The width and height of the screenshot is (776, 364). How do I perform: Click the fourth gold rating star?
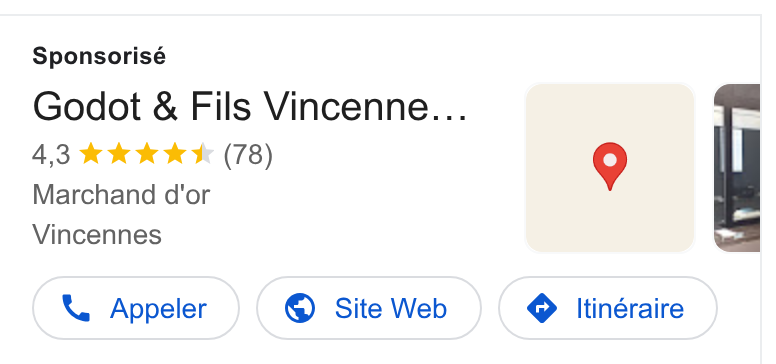(x=175, y=154)
